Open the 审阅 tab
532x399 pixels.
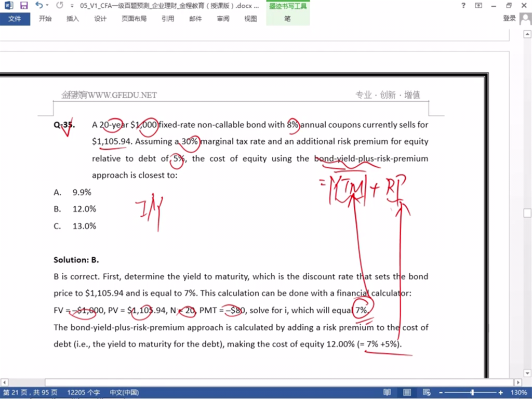point(223,19)
